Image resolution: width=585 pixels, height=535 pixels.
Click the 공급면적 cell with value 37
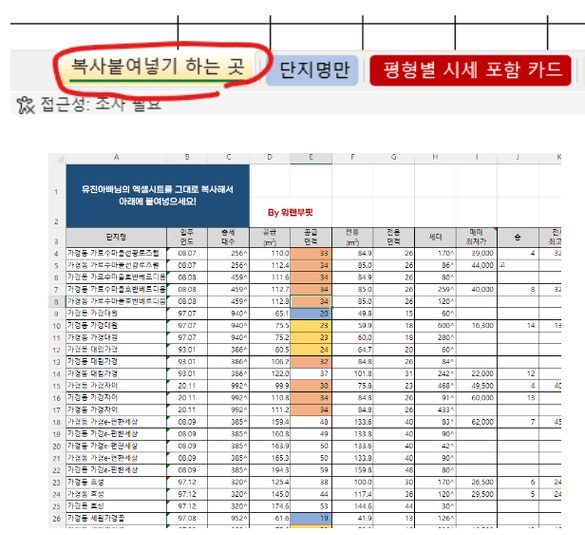[311, 374]
